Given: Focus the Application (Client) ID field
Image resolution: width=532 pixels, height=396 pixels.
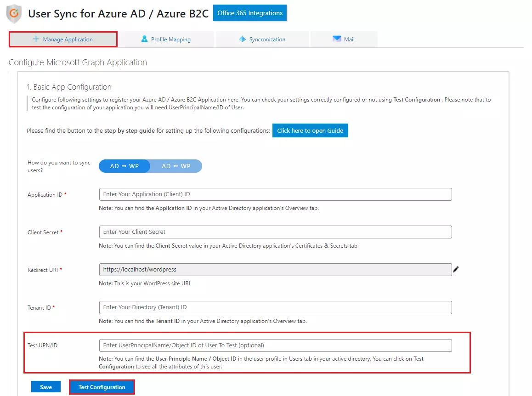Looking at the screenshot, I should point(276,194).
